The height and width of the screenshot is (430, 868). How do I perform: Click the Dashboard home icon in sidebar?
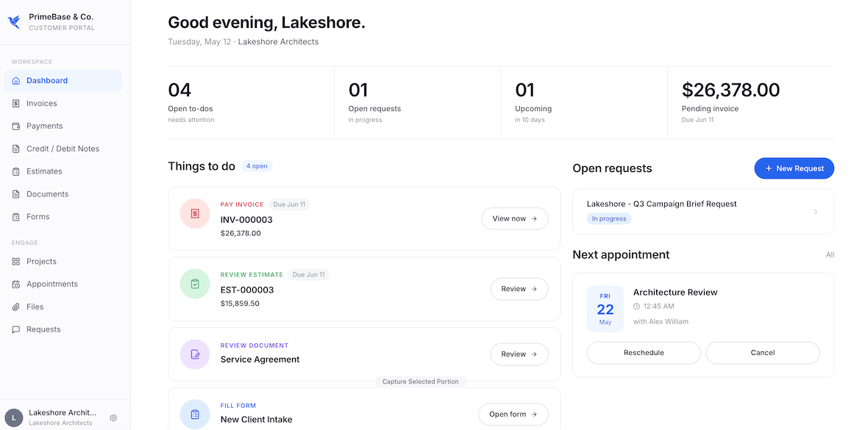[16, 81]
